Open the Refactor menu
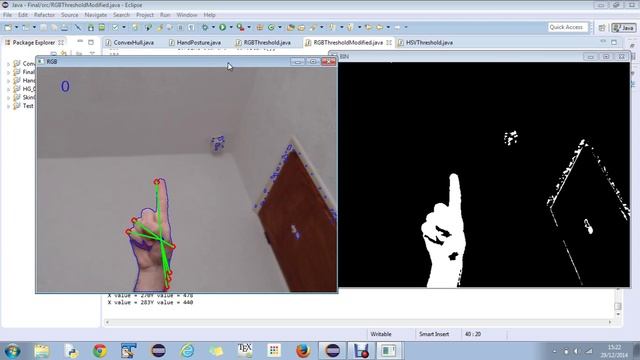The width and height of the screenshot is (640, 360). pos(44,15)
